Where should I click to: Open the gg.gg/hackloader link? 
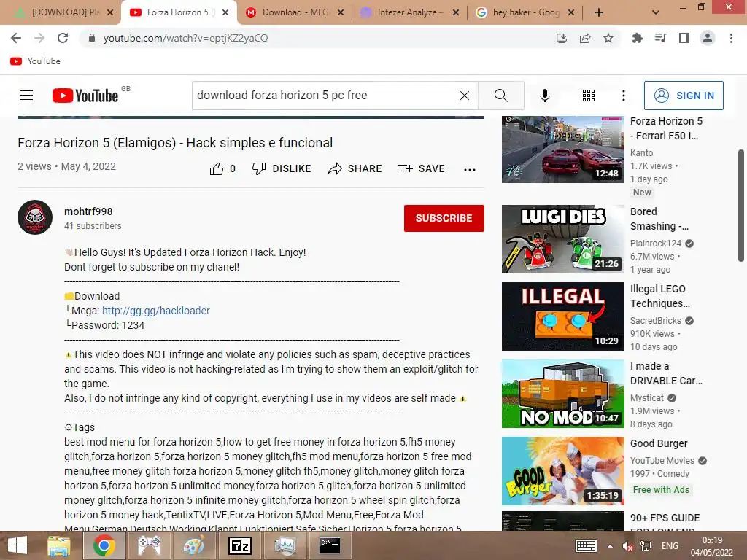click(156, 311)
